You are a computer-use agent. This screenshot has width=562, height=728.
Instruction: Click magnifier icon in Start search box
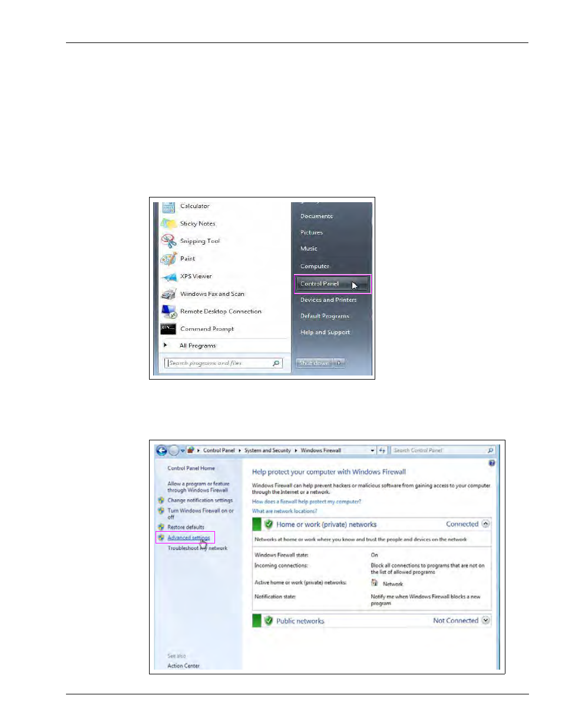[276, 363]
